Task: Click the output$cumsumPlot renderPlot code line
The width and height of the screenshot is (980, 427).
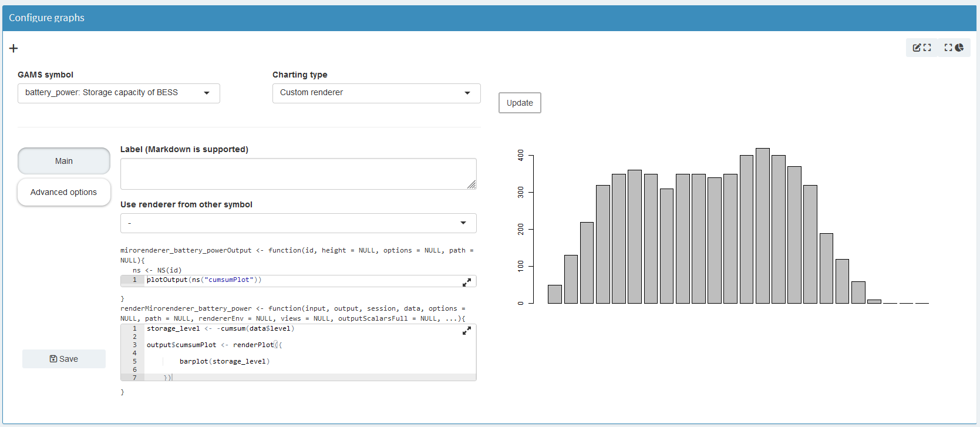Action: click(x=214, y=345)
